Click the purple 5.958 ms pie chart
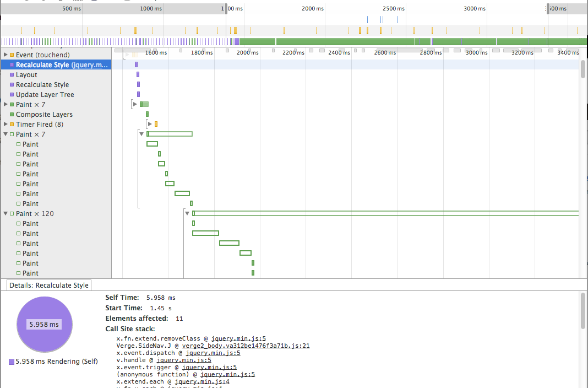The width and height of the screenshot is (588, 388). (x=45, y=325)
